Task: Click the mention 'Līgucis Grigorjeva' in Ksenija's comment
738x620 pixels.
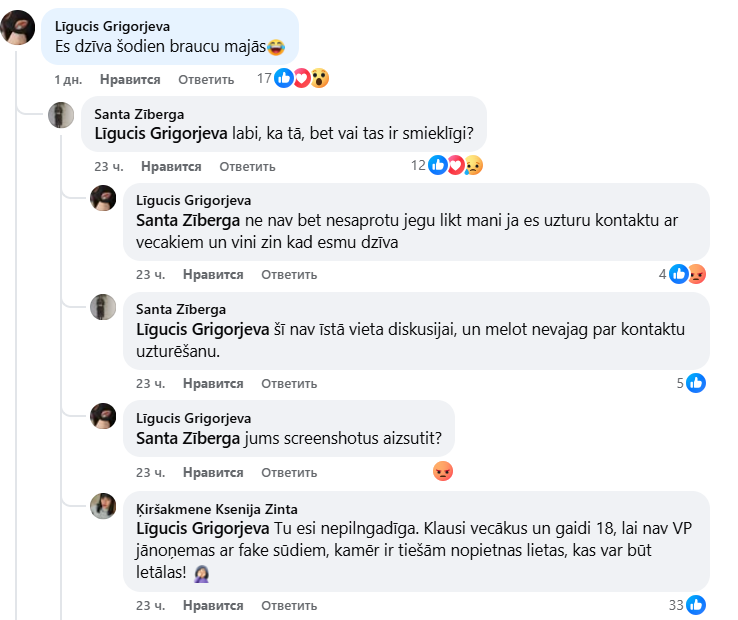Action: pyautogui.click(x=203, y=528)
